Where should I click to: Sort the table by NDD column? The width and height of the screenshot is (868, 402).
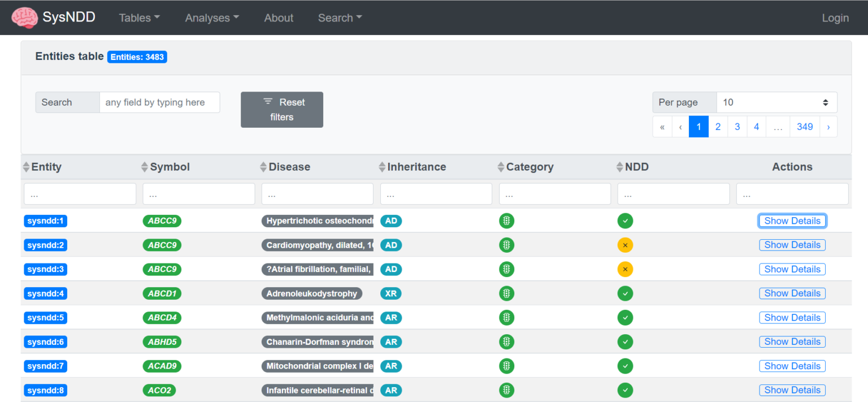point(619,167)
